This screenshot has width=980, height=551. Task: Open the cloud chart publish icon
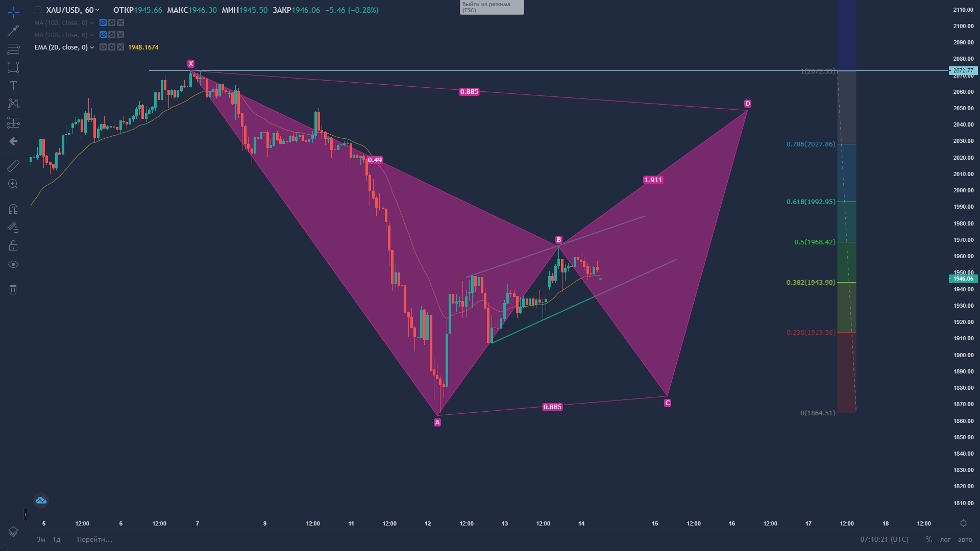click(x=41, y=500)
